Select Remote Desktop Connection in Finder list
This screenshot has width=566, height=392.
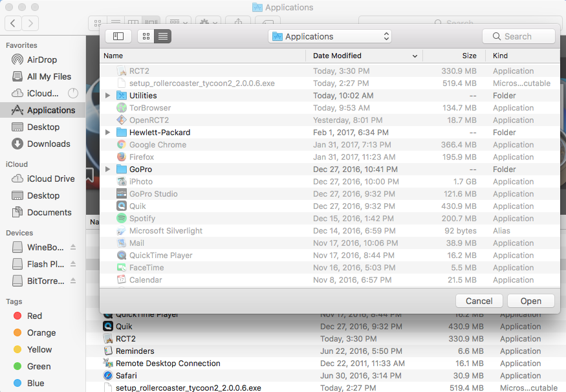[326, 363]
